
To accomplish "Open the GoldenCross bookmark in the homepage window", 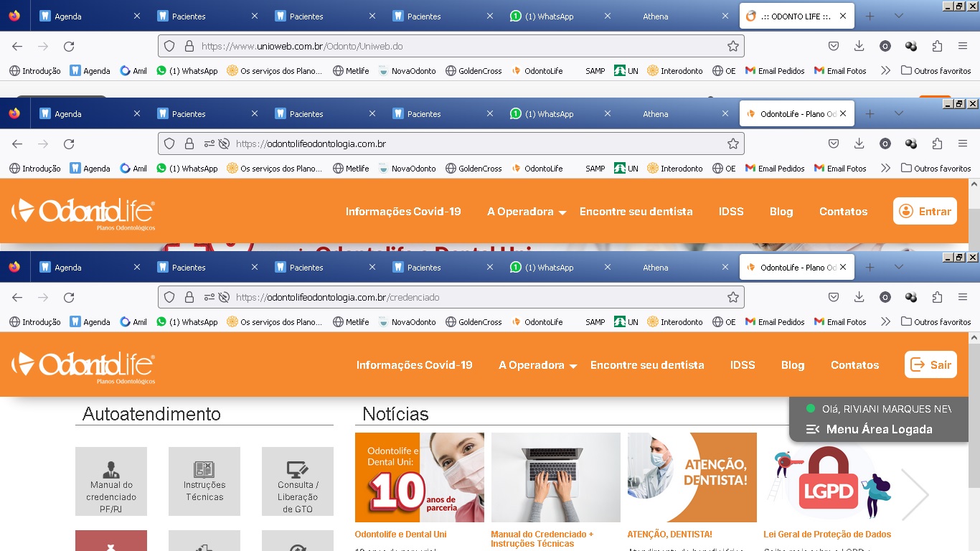I will 473,168.
